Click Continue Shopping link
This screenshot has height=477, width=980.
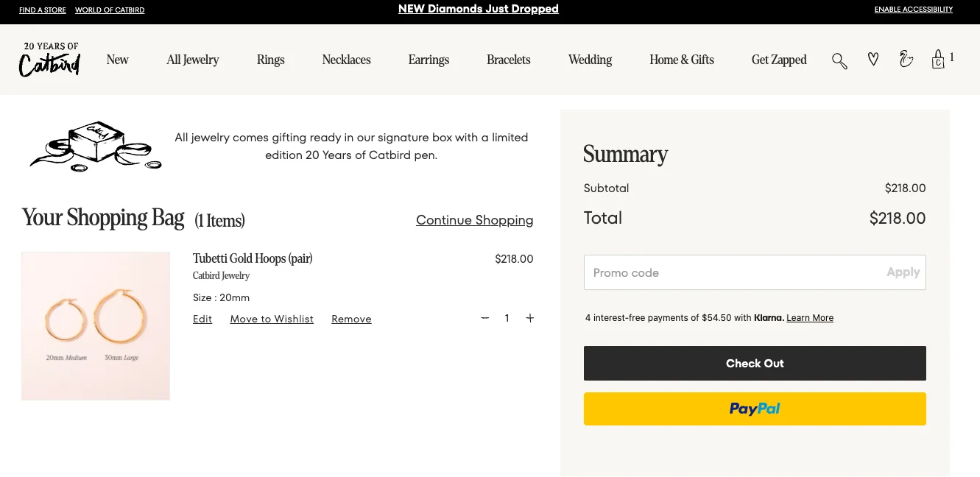[475, 220]
